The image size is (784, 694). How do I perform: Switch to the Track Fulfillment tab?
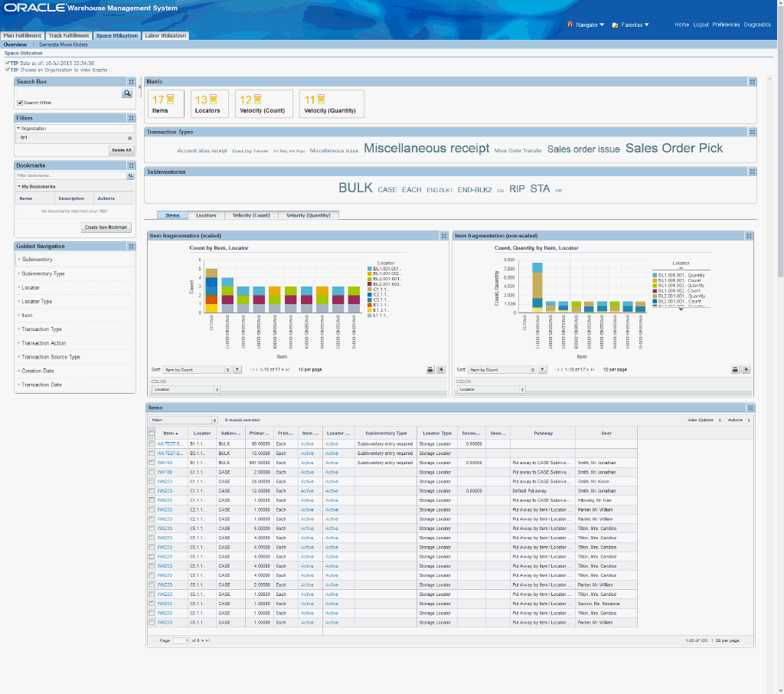point(69,35)
